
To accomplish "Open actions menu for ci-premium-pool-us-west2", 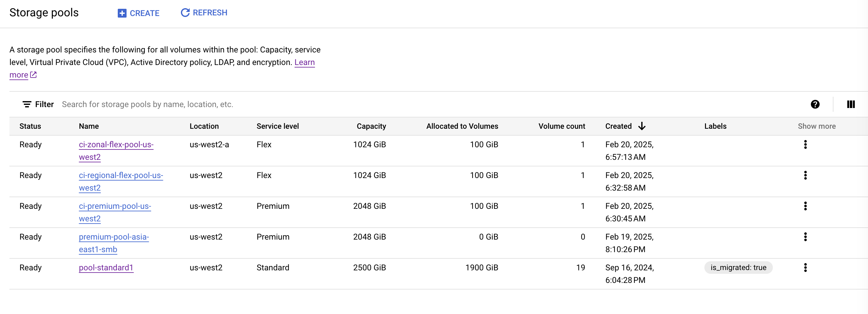I will (805, 206).
